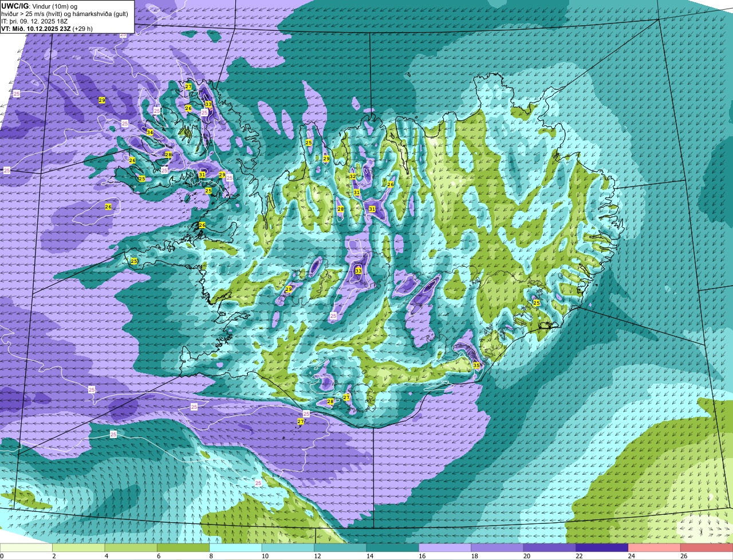Pick the 8–10 m/s pale cyan legend swatch

pyautogui.click(x=236, y=548)
